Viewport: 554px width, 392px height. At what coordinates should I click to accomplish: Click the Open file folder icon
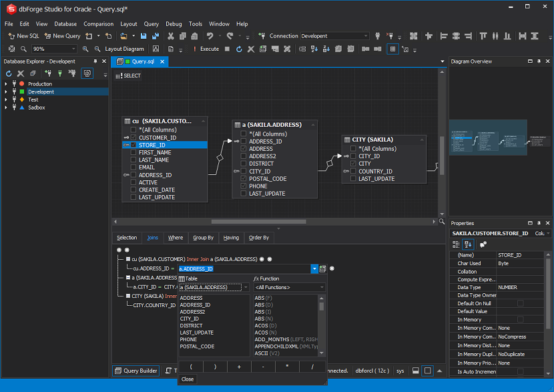[x=123, y=35]
